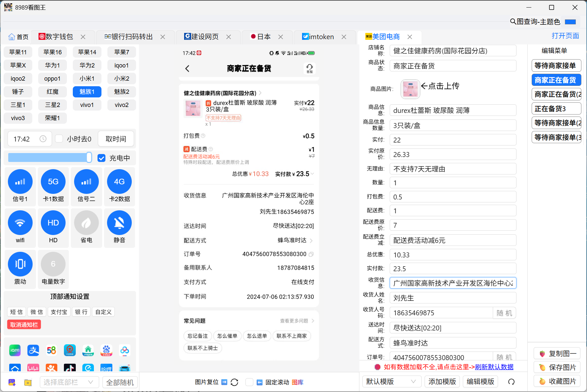The height and width of the screenshot is (392, 587).
Task: Select the 苹果16 phone model
Action: pos(52,52)
